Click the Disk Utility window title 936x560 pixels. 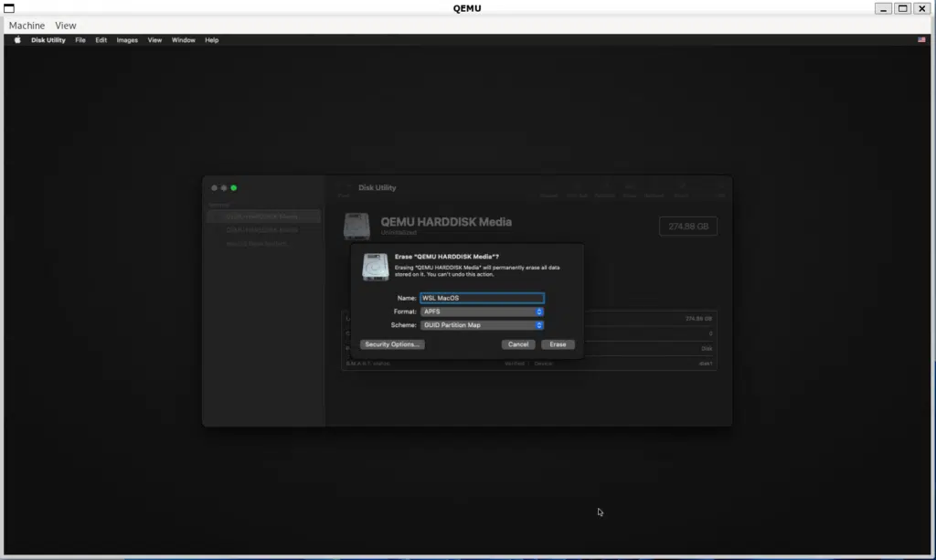pyautogui.click(x=378, y=187)
